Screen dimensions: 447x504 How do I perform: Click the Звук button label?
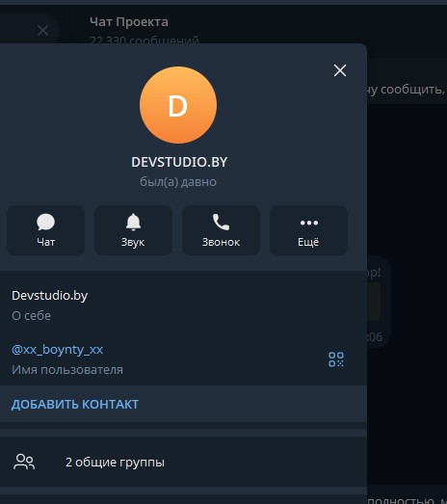click(x=133, y=242)
